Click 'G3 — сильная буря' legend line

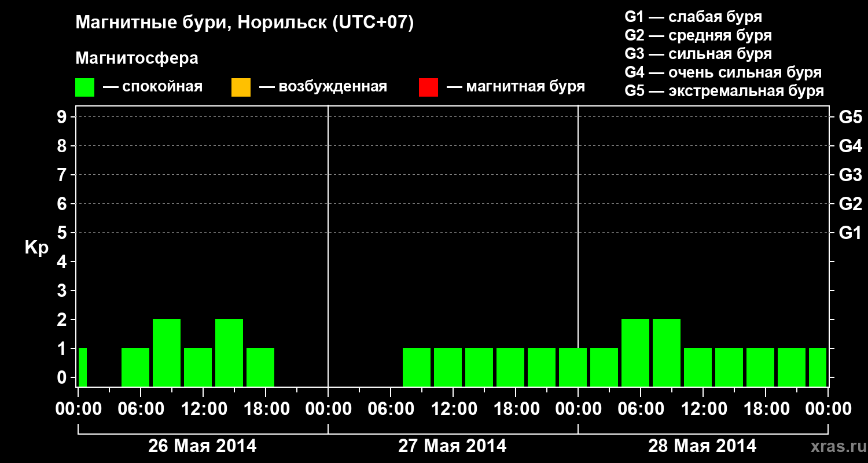(698, 54)
